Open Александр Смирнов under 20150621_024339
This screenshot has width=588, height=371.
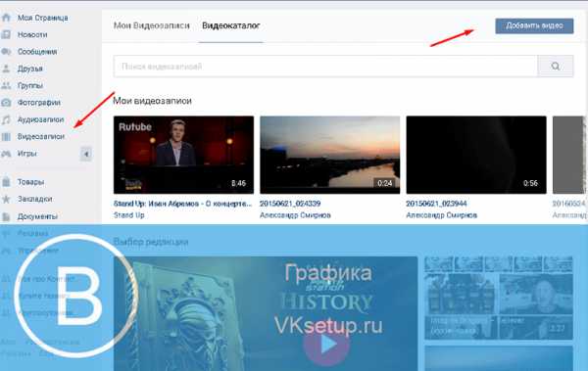[296, 215]
